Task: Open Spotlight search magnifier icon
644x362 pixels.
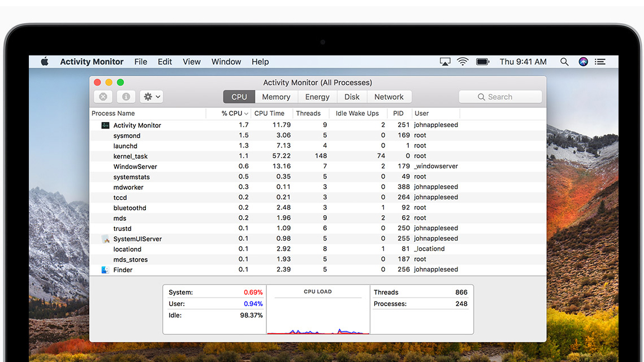Action: click(x=564, y=62)
